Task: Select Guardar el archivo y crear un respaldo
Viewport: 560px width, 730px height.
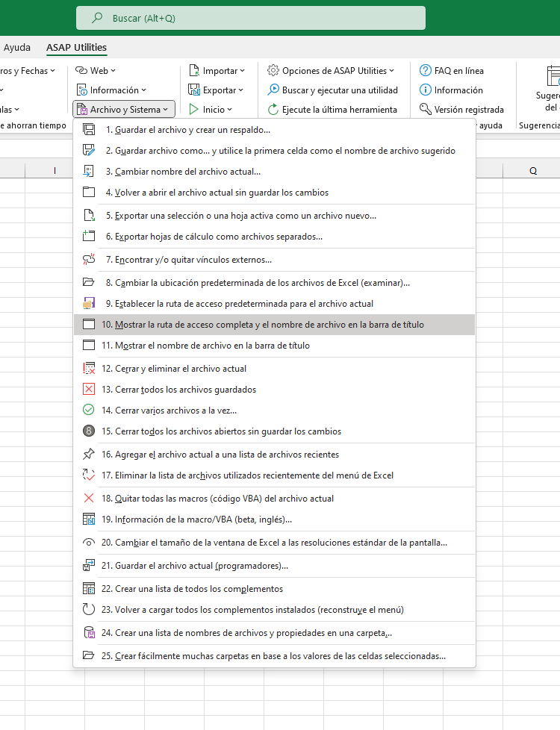Action: [275, 130]
